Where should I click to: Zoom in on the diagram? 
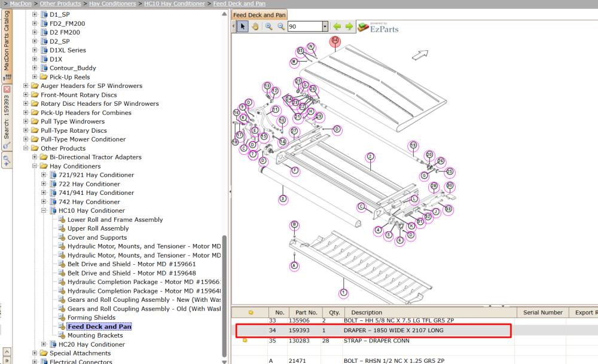(269, 26)
